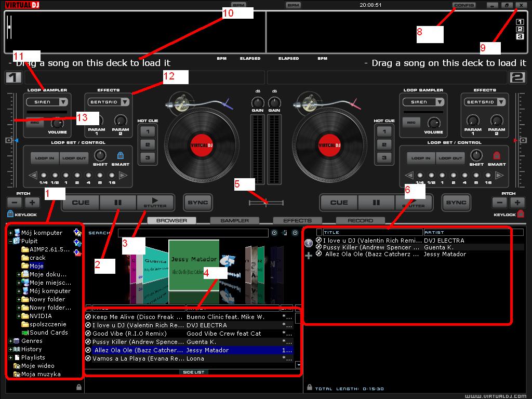Collapse the Pulpit tree node
Screen dimensions: 532x399
[x=10, y=241]
